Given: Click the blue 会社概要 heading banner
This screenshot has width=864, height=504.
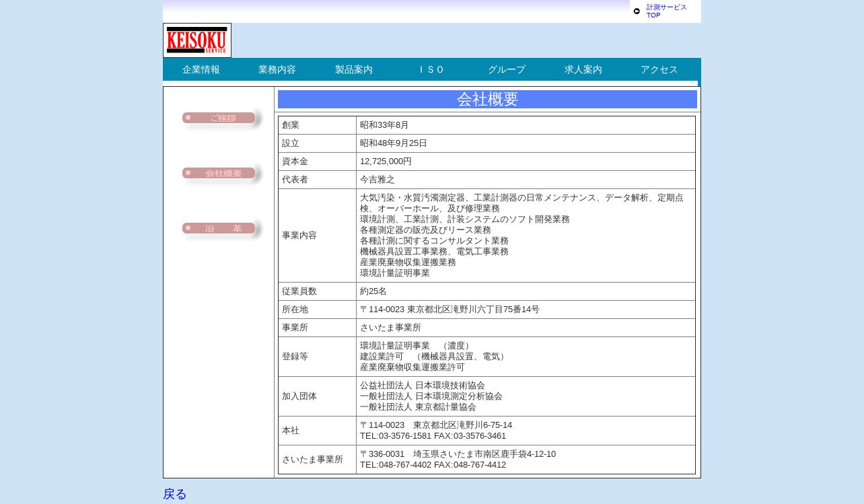Looking at the screenshot, I should pos(487,100).
